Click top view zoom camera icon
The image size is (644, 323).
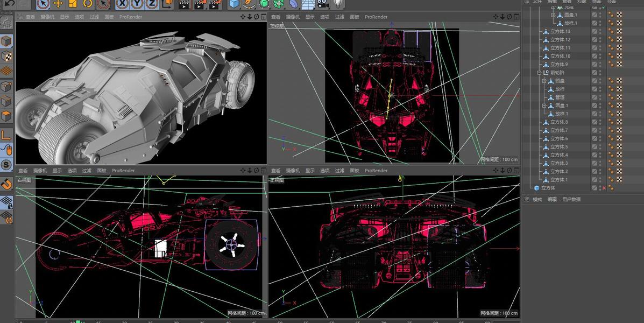click(503, 17)
